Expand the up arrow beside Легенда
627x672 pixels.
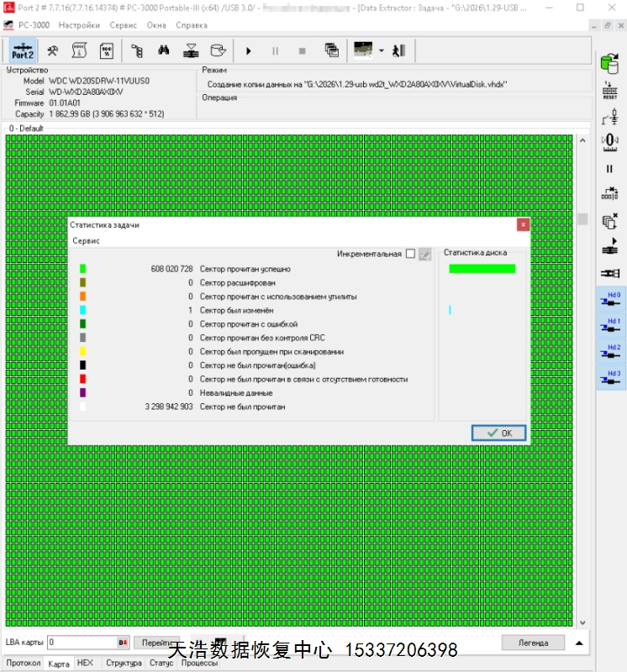tap(579, 643)
